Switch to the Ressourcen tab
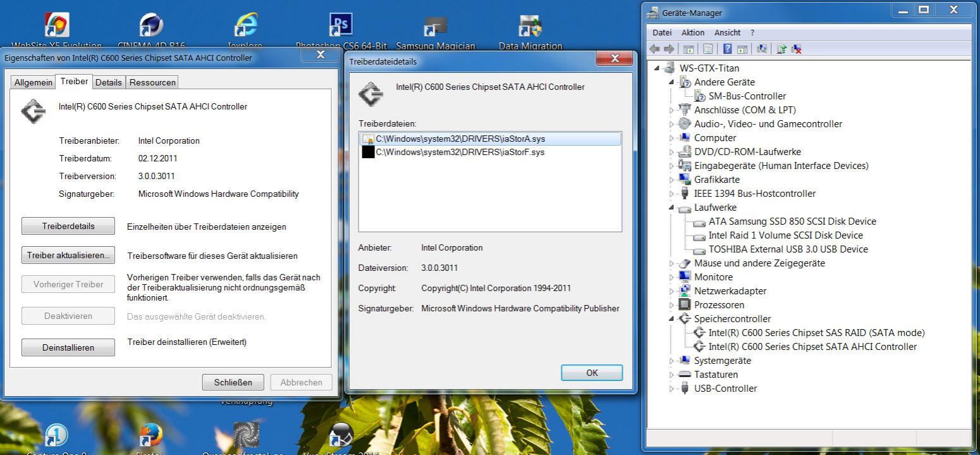 coord(152,82)
